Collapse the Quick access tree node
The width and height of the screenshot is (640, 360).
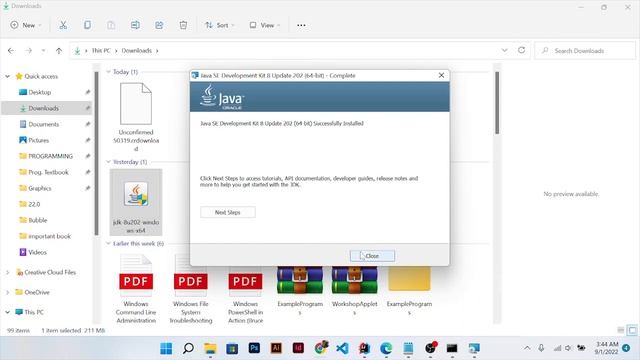[x=7, y=76]
